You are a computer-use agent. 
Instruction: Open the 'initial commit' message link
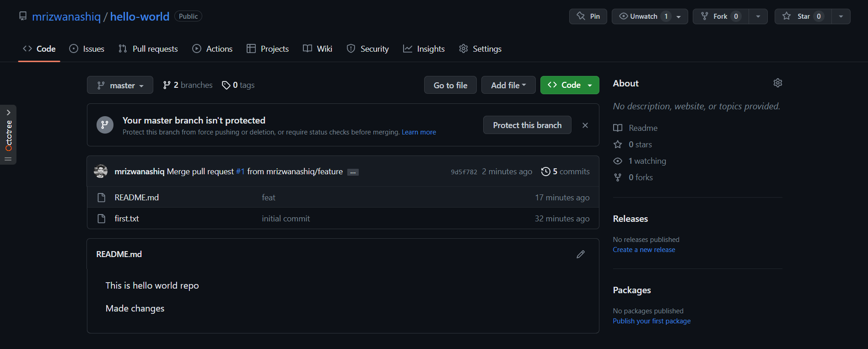286,219
